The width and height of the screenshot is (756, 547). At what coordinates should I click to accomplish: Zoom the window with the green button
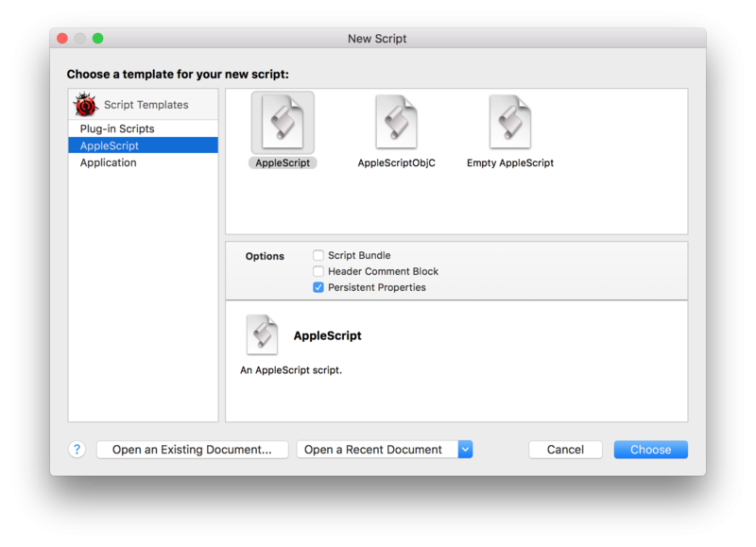(98, 38)
